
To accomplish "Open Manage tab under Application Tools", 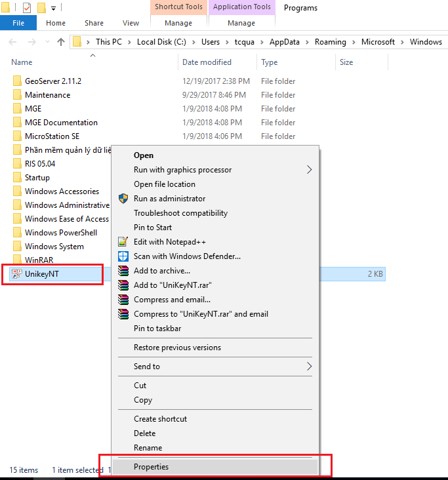I will point(241,23).
